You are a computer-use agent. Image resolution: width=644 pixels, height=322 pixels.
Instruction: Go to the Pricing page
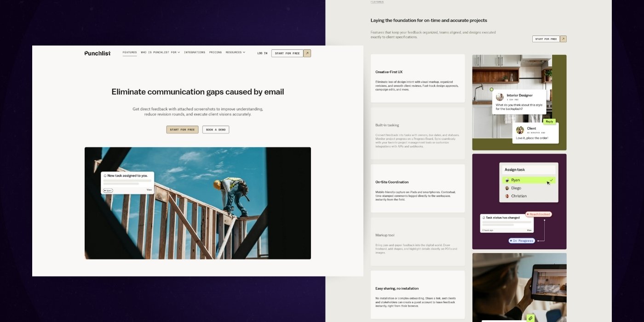coord(215,52)
